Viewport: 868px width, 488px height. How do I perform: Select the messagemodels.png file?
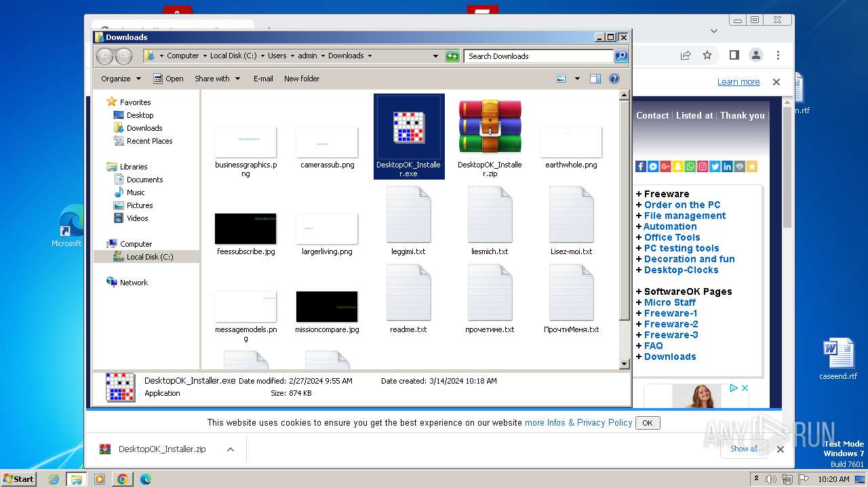pos(245,306)
